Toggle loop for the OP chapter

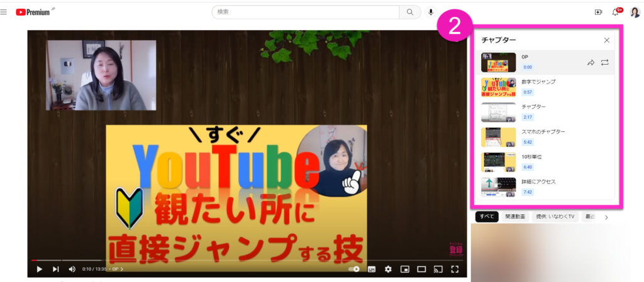point(604,62)
